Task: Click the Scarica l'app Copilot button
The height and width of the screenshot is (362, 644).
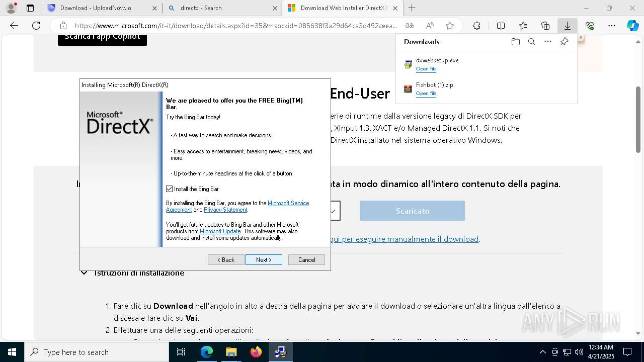Action: tap(102, 38)
